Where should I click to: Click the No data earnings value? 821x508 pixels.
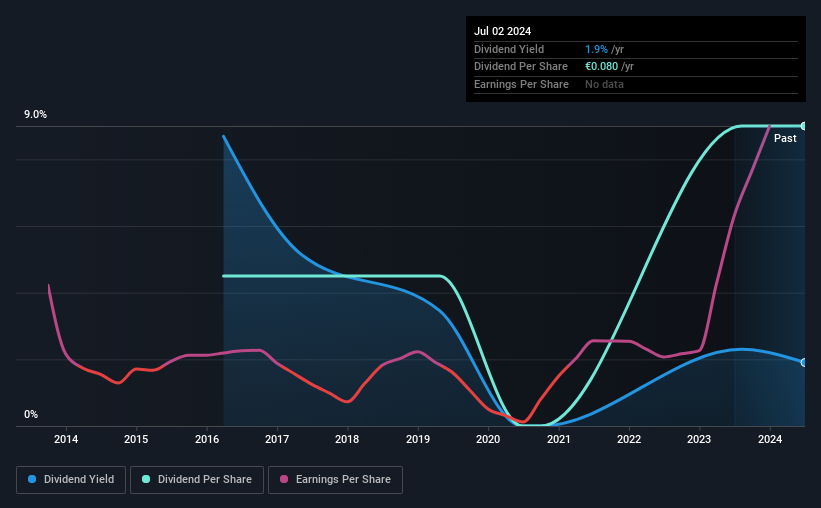click(x=604, y=84)
